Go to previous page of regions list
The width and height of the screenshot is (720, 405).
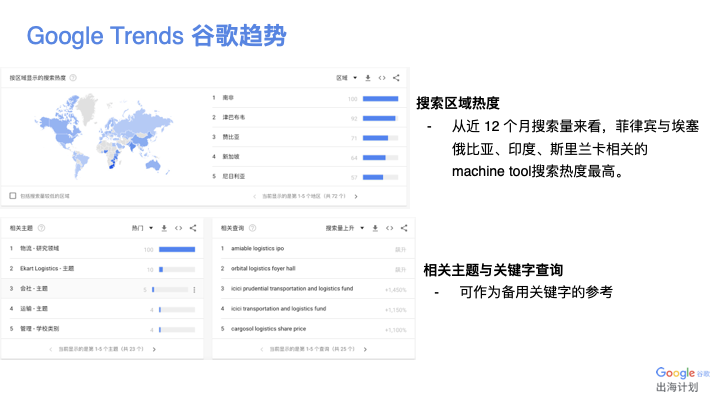click(255, 197)
